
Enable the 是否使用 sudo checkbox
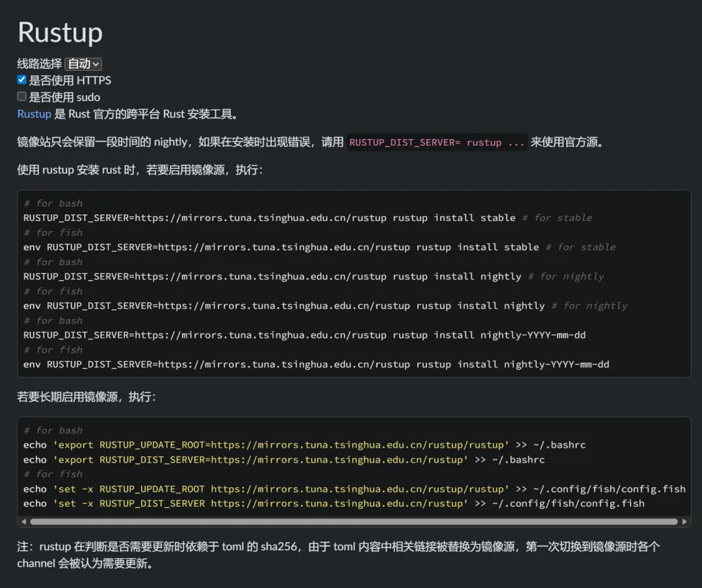click(x=21, y=96)
